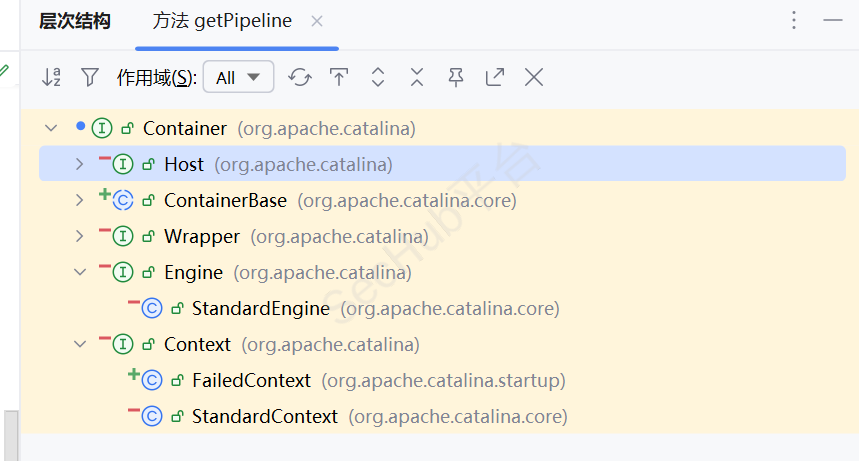Collapse the Context interface node
This screenshot has width=859, height=461.
(x=80, y=344)
